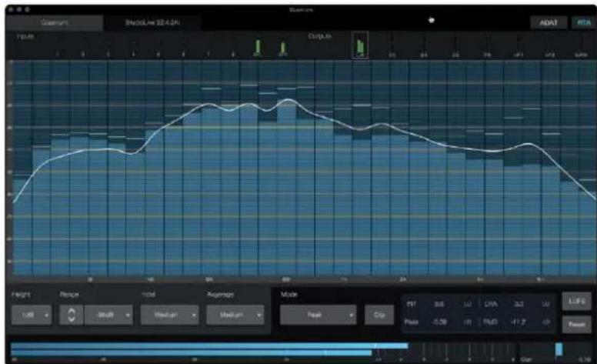
Task: Switch to the Quantum device tab
Action: click(54, 23)
